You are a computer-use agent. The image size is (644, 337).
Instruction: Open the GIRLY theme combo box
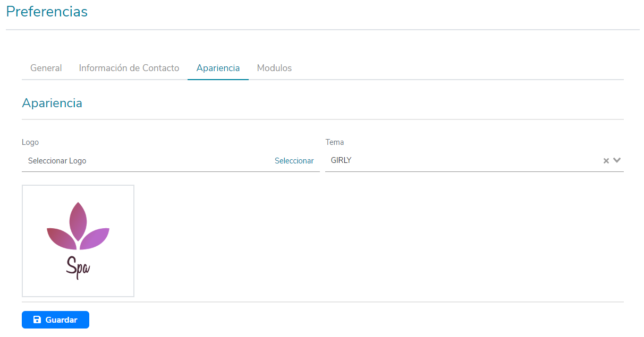(x=462, y=160)
